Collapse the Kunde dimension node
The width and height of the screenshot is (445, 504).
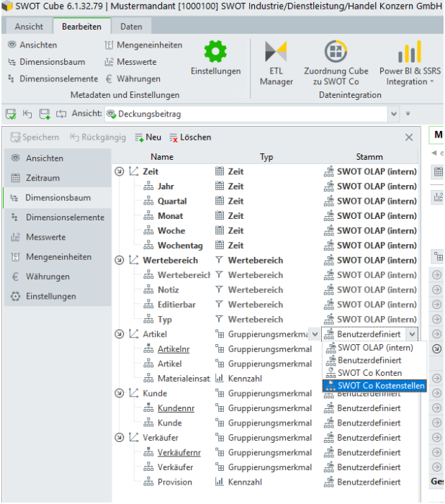coord(119,393)
